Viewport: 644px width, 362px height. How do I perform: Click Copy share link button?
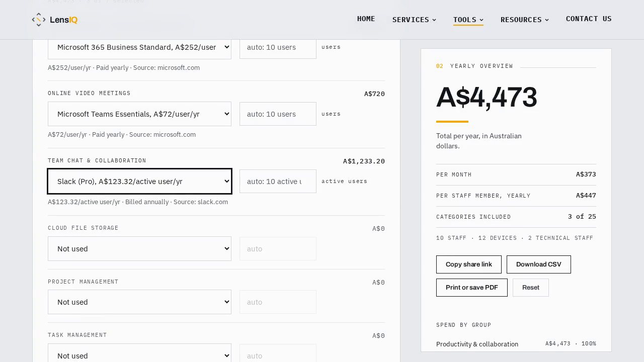tap(469, 264)
